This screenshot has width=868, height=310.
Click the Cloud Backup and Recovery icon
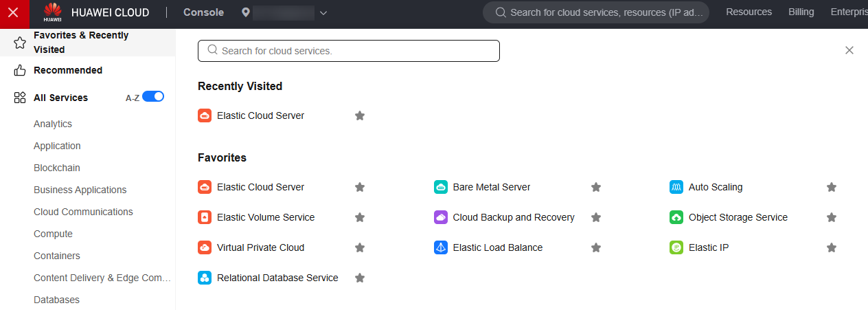pyautogui.click(x=441, y=217)
